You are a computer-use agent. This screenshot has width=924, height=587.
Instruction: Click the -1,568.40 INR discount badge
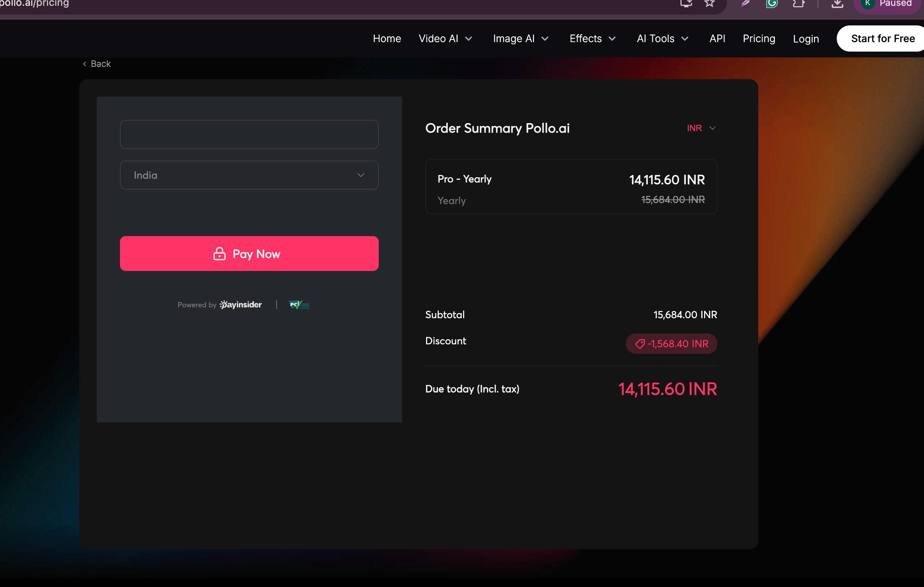coord(671,344)
